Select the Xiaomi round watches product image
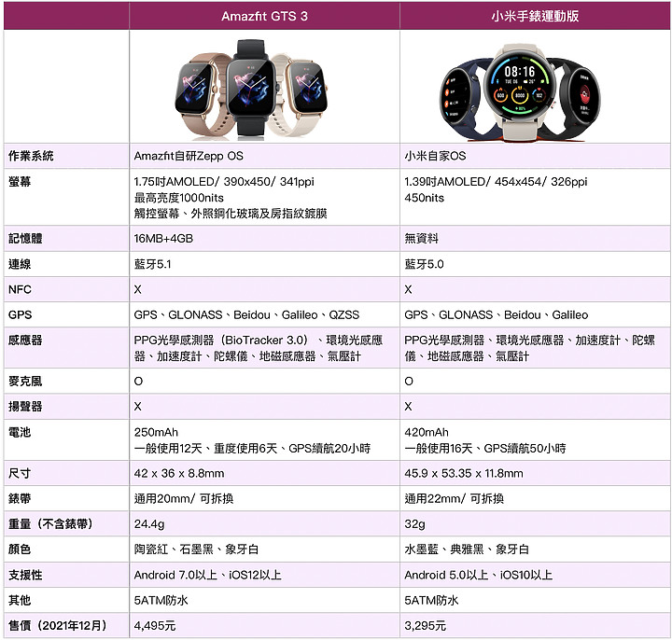This screenshot has width=672, height=640. tap(520, 92)
